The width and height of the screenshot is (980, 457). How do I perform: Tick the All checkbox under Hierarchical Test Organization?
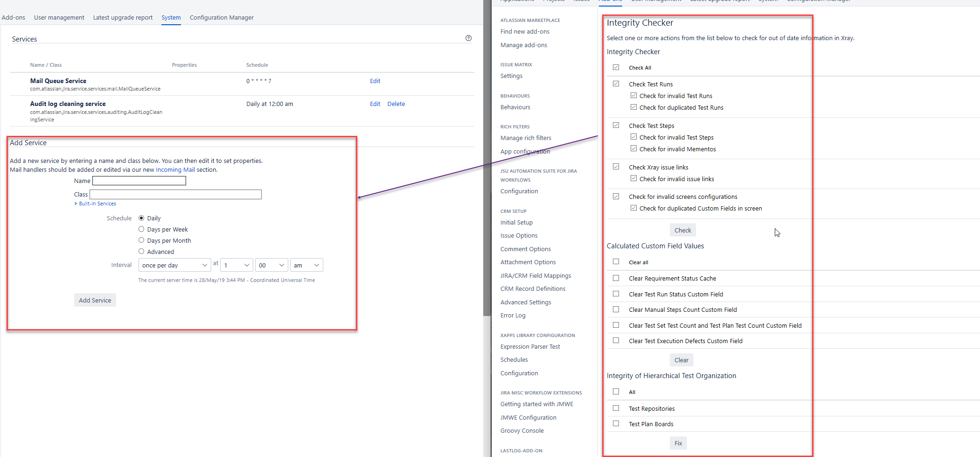point(616,392)
